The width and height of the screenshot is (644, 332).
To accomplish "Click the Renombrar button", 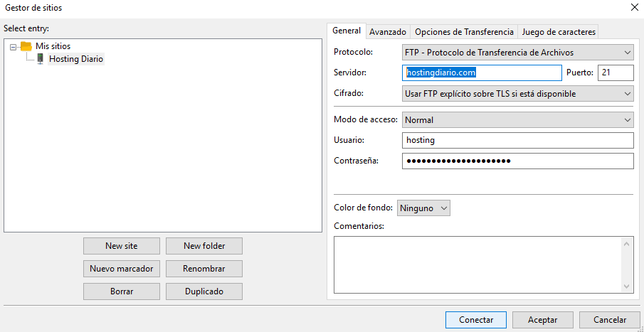I will coord(204,269).
